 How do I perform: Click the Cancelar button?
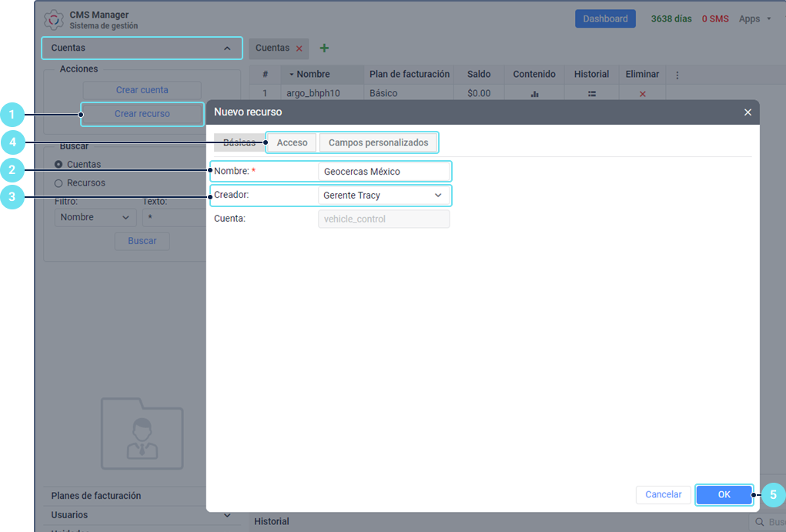(663, 495)
